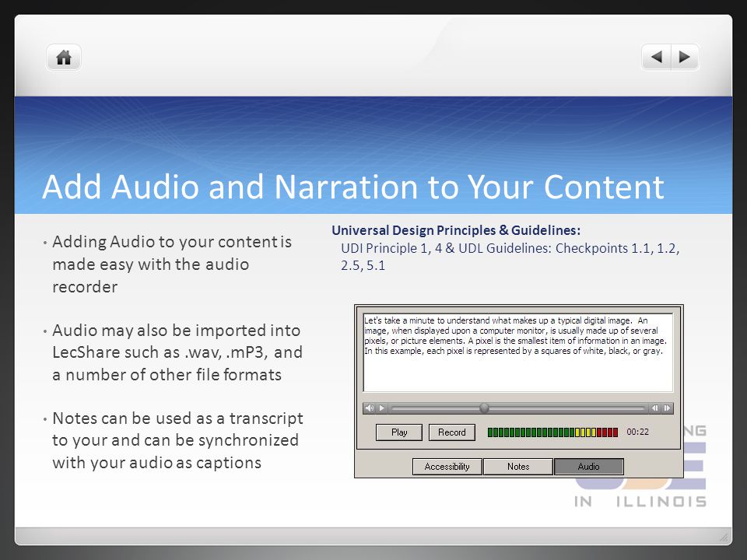Click bullet 'Adding Audio to your content'
Image resolution: width=747 pixels, height=560 pixels.
pyautogui.click(x=172, y=264)
